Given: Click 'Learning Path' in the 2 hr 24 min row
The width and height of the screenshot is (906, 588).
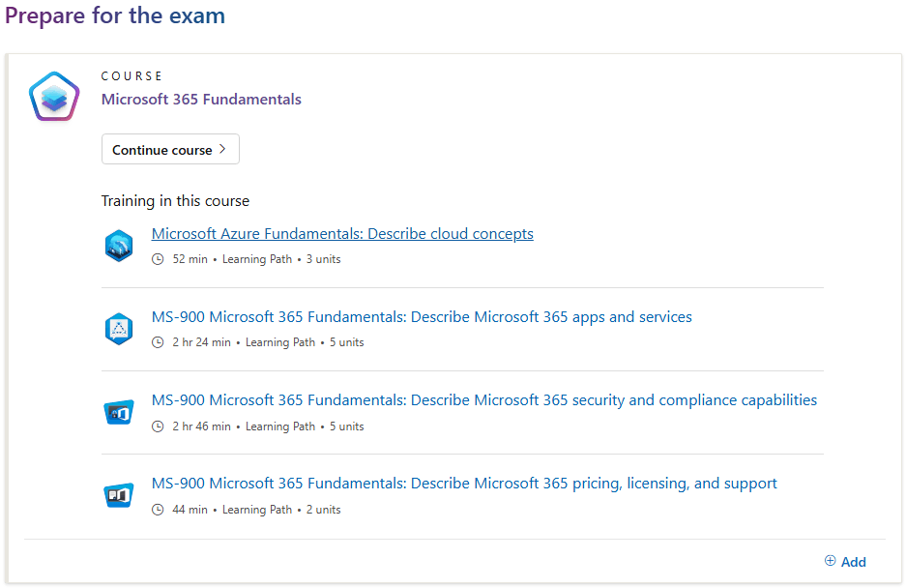Looking at the screenshot, I should click(x=280, y=342).
